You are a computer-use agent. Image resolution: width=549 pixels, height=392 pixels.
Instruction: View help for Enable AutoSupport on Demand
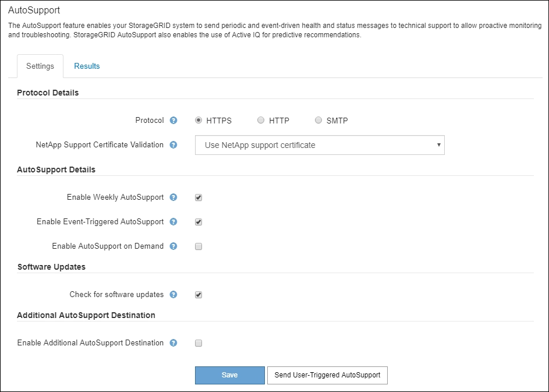click(173, 246)
